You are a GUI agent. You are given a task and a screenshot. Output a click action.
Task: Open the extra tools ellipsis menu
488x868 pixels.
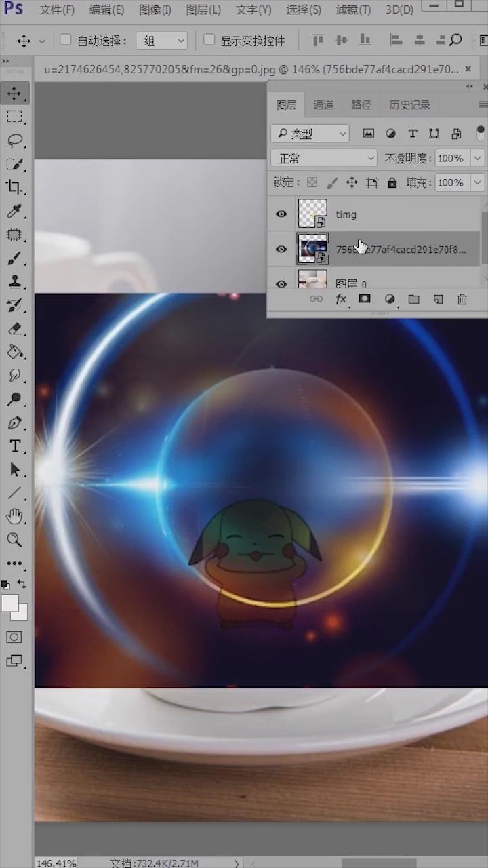14,563
